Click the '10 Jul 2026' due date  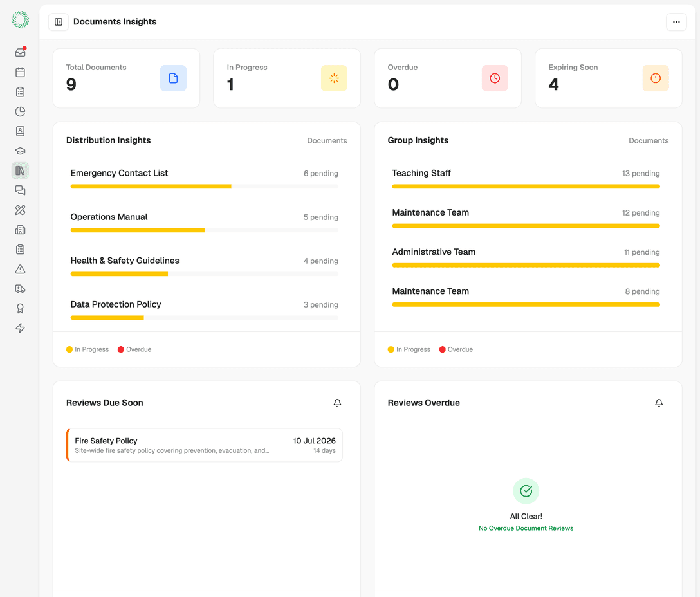pyautogui.click(x=314, y=441)
